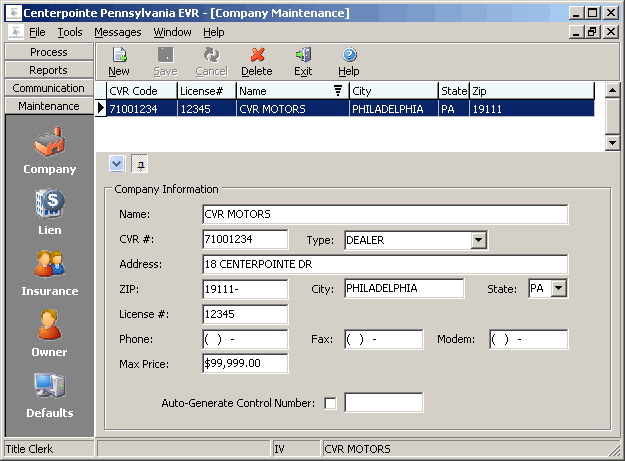This screenshot has height=461, width=625.
Task: Click the Name column header in grid
Action: (290, 91)
